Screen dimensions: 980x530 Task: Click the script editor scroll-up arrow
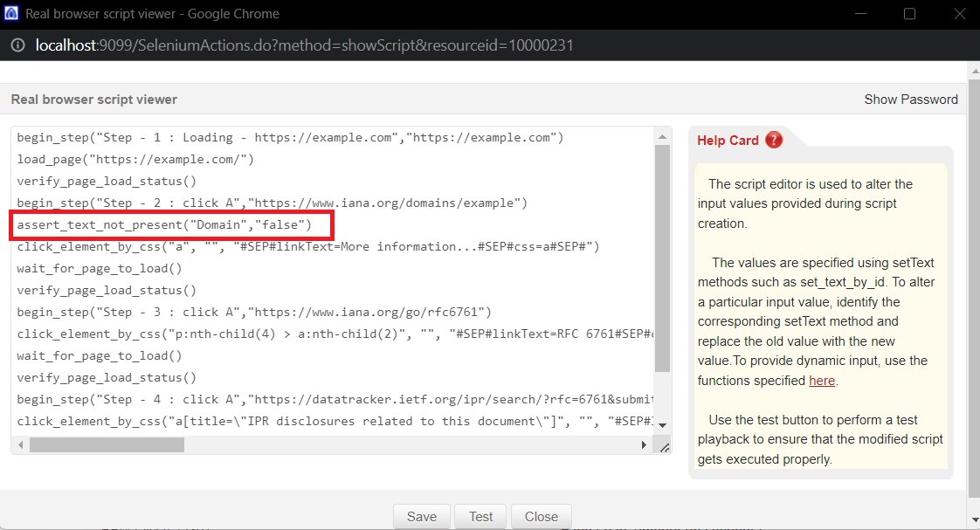coord(662,136)
